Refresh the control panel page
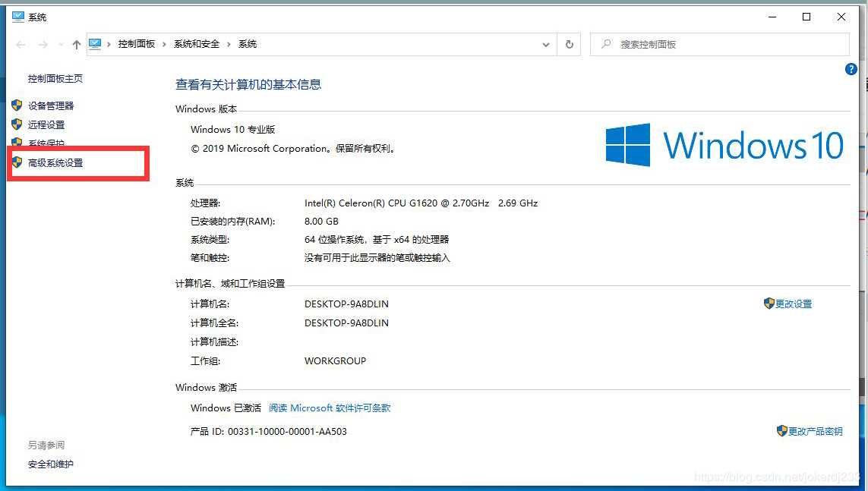This screenshot has height=491, width=868. (569, 45)
